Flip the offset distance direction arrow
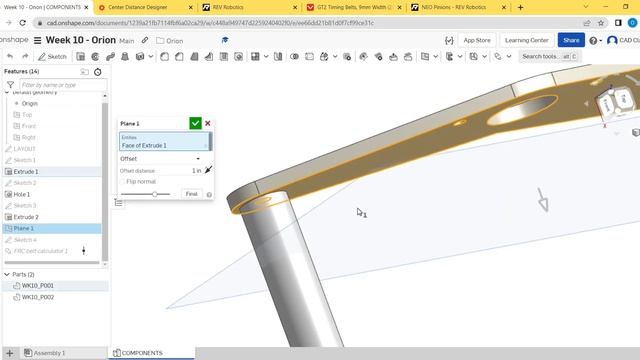The image size is (640, 360). (208, 170)
